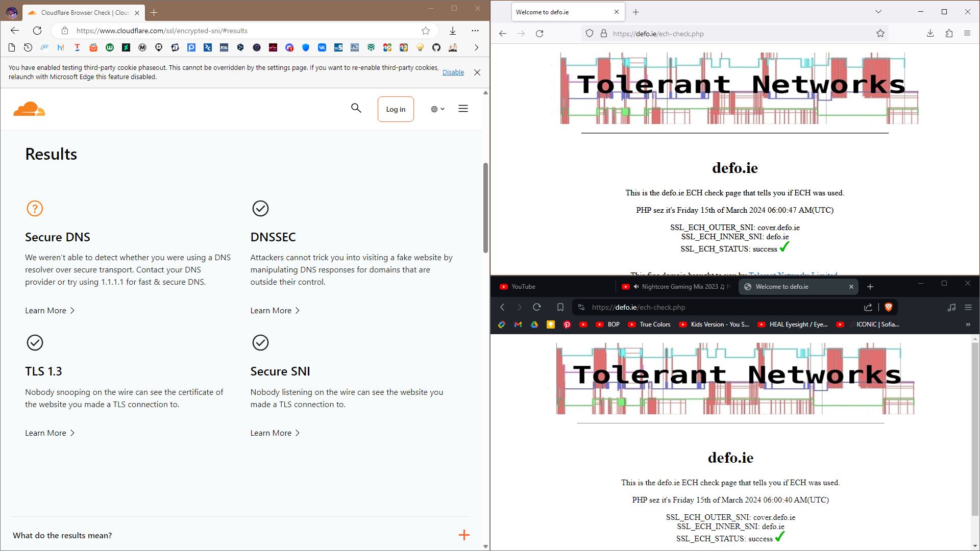
Task: Open GitHub bookmark in Edge favorites bar
Action: 436,47
